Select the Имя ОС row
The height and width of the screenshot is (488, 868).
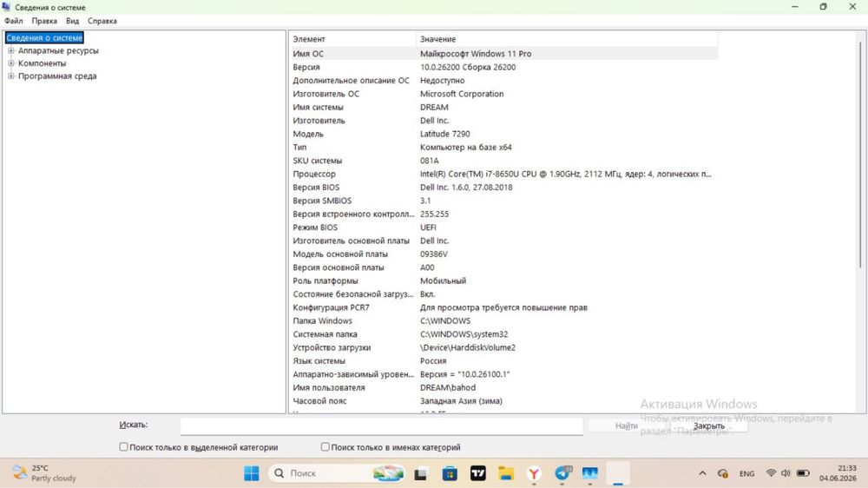pyautogui.click(x=503, y=54)
